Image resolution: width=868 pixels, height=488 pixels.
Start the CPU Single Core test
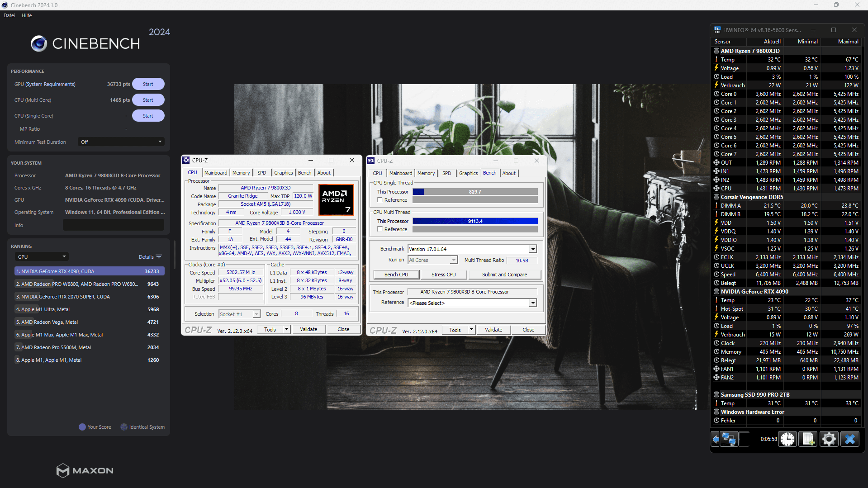point(148,116)
